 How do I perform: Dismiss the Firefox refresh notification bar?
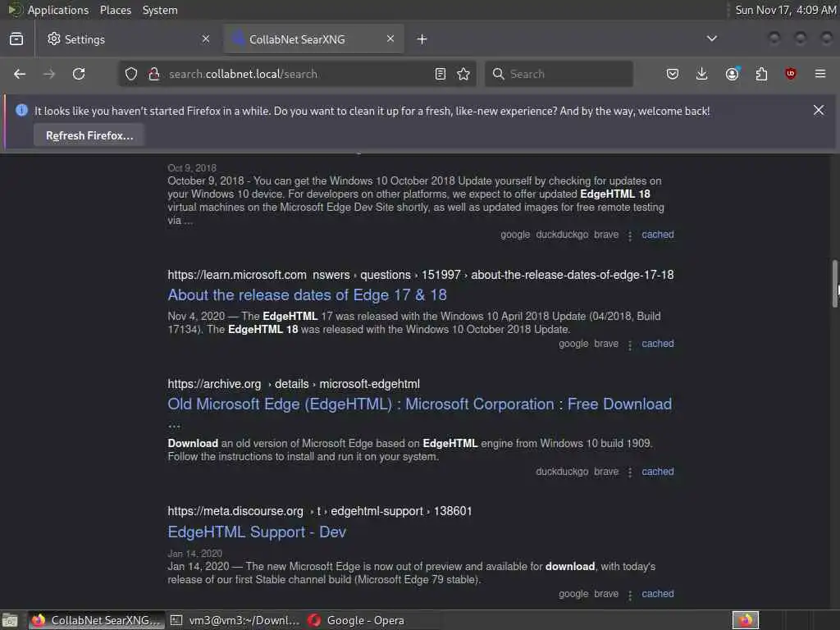click(819, 110)
